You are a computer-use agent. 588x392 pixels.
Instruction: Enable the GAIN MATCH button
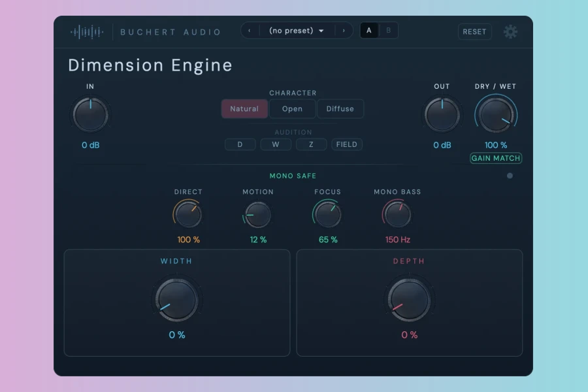(x=496, y=158)
